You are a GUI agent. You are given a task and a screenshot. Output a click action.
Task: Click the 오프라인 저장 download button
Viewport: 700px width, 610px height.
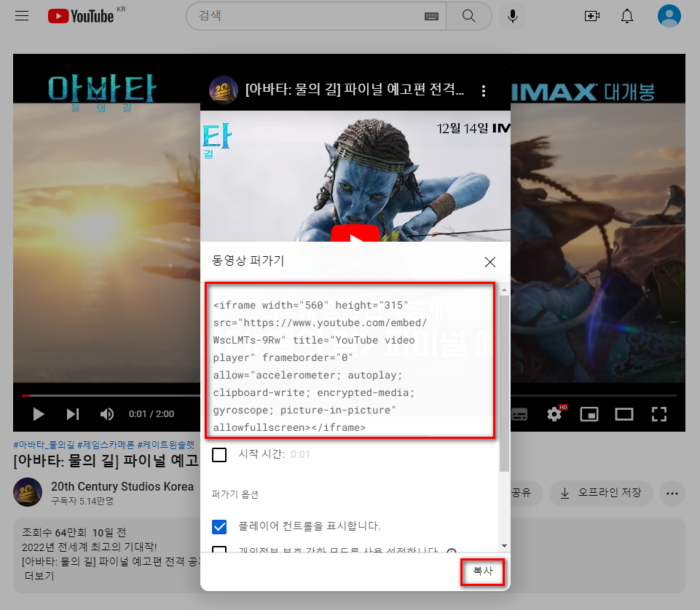tap(601, 493)
